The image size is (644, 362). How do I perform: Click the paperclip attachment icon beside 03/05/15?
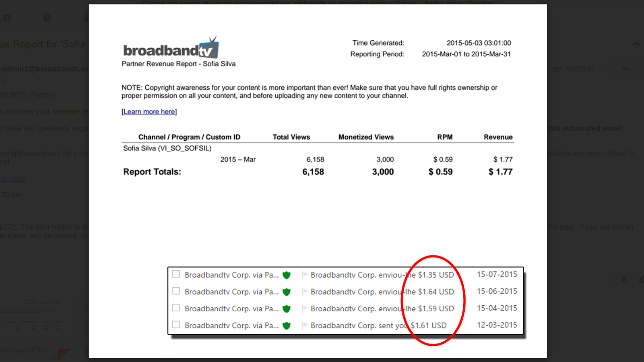click(556, 69)
